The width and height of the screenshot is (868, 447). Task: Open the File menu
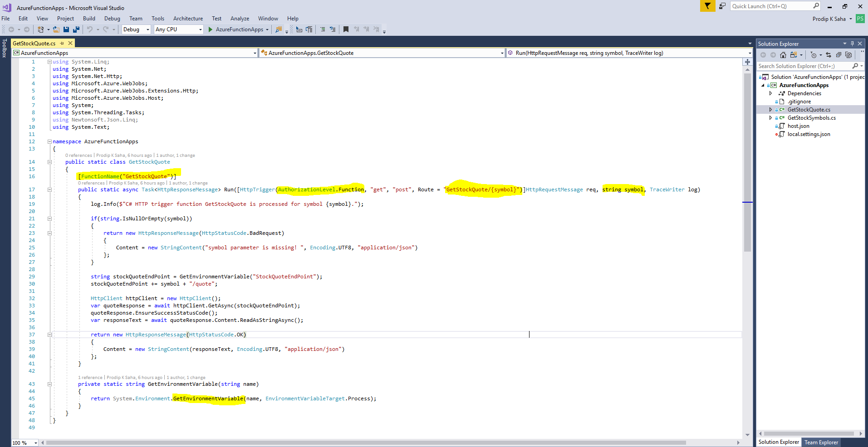point(5,19)
